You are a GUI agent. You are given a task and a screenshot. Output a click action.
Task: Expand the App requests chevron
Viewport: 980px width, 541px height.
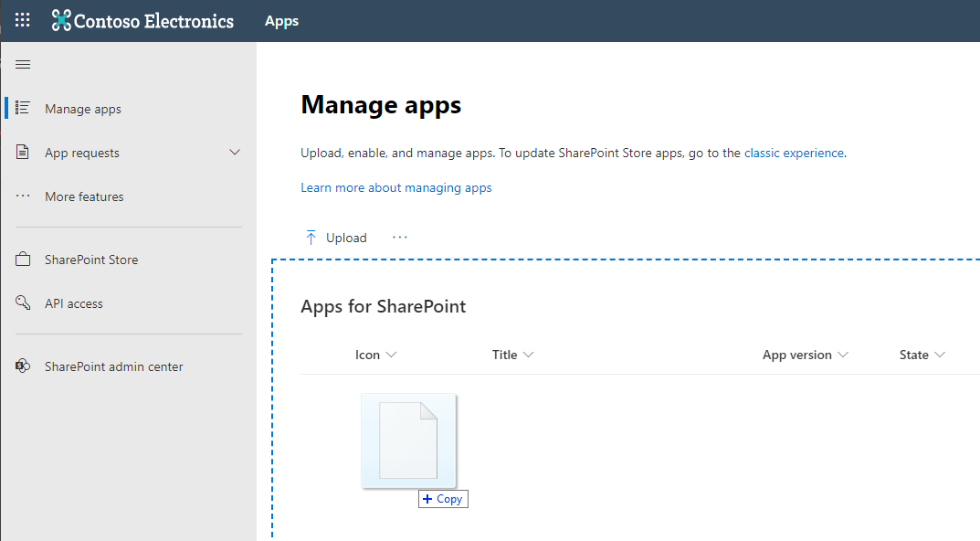click(235, 152)
